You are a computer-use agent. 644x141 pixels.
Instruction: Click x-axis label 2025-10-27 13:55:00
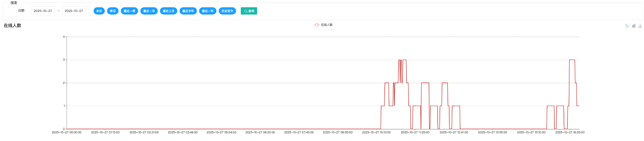pos(492,132)
